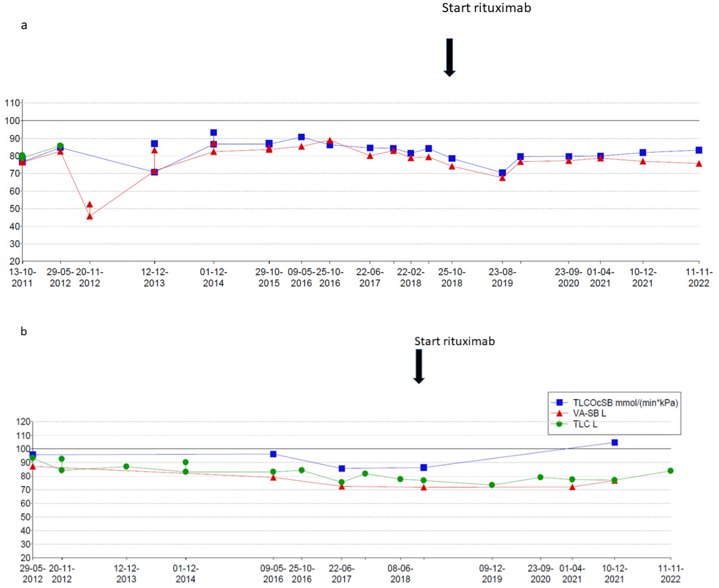Click lowest red triangle in chart a
The height and width of the screenshot is (588, 719).
tap(89, 216)
